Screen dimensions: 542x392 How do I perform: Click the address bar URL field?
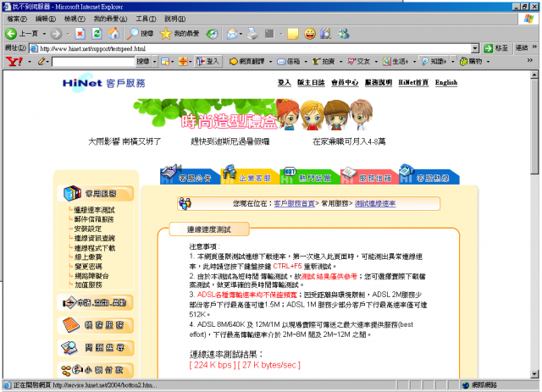(x=251, y=48)
